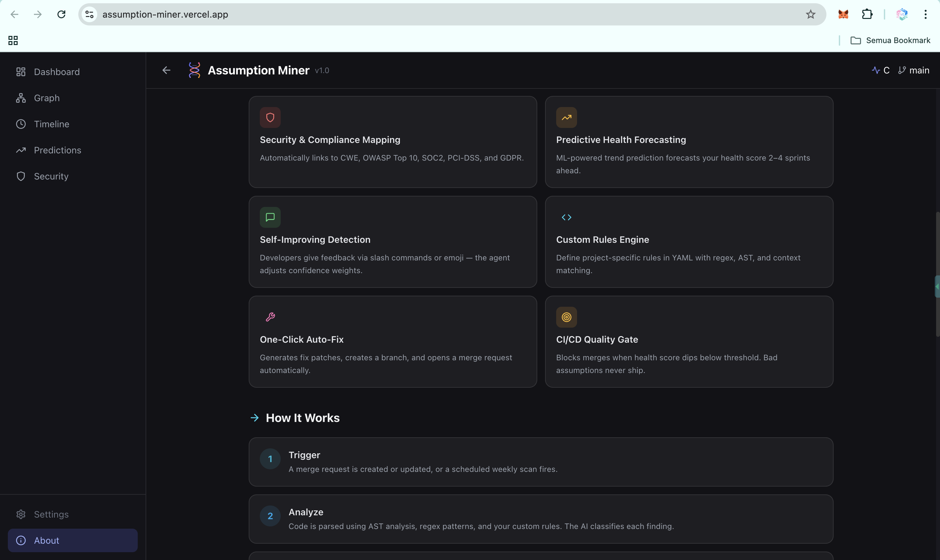Click the chat bubble icon on Self-Improving Detection card

tap(270, 217)
